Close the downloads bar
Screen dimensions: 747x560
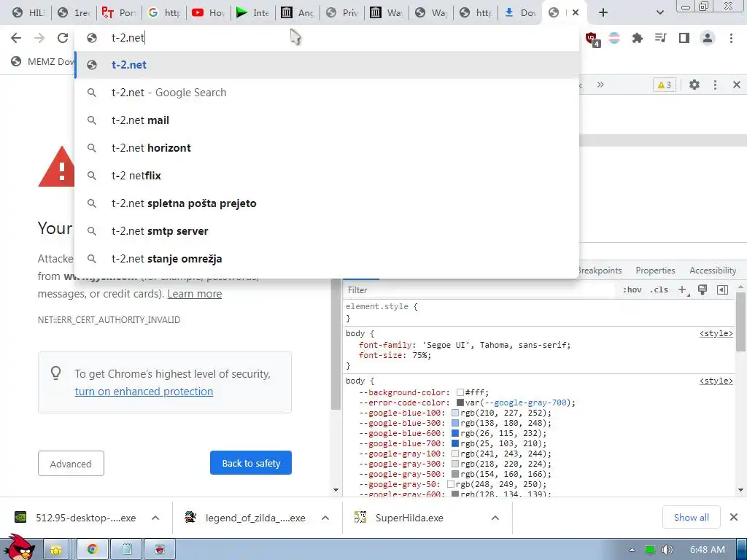pyautogui.click(x=734, y=517)
